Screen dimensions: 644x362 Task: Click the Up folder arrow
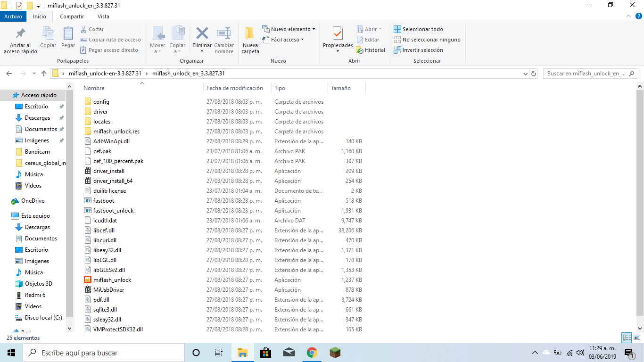tap(44, 74)
